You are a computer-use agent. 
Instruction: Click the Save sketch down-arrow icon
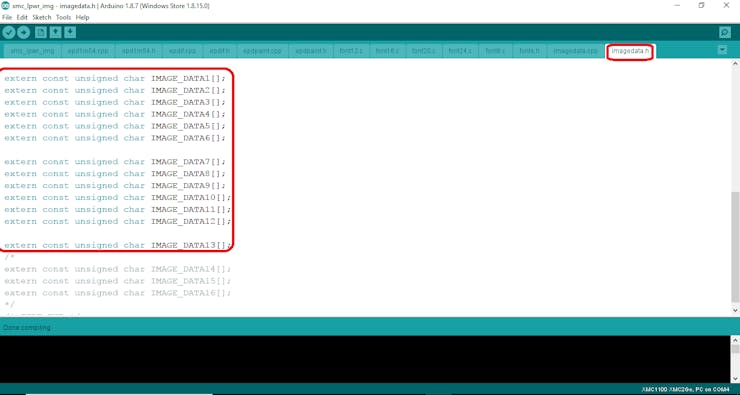[70, 32]
